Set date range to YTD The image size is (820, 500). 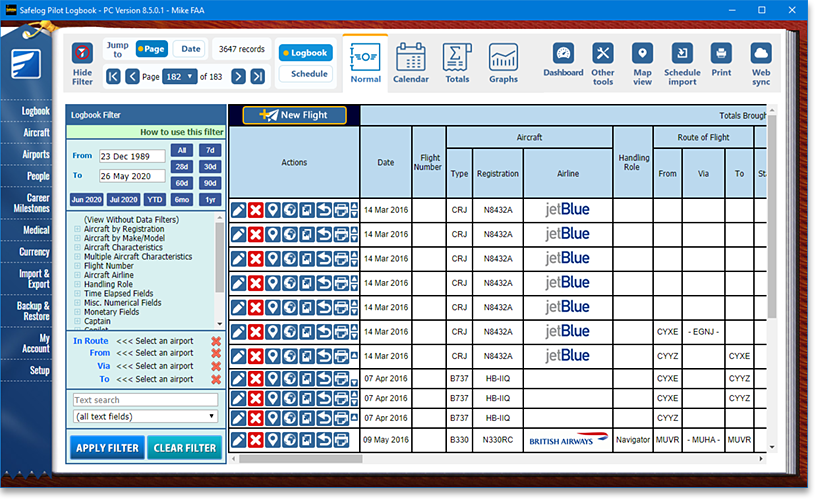coord(154,199)
